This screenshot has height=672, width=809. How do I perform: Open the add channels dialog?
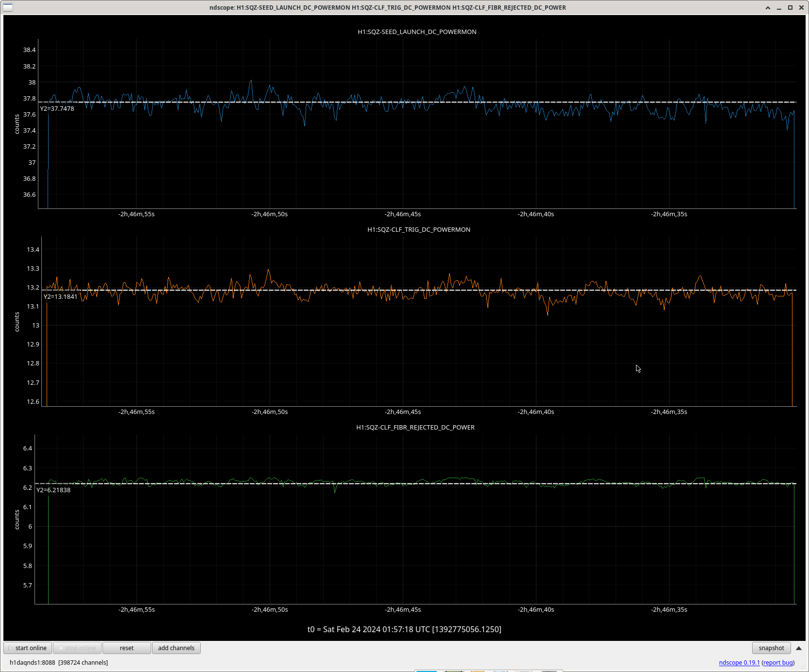[x=176, y=648]
